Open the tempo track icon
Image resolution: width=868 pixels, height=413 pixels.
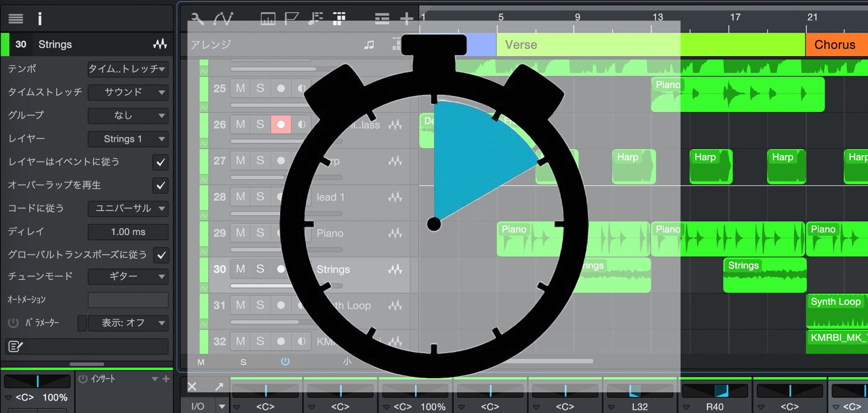coord(268,19)
